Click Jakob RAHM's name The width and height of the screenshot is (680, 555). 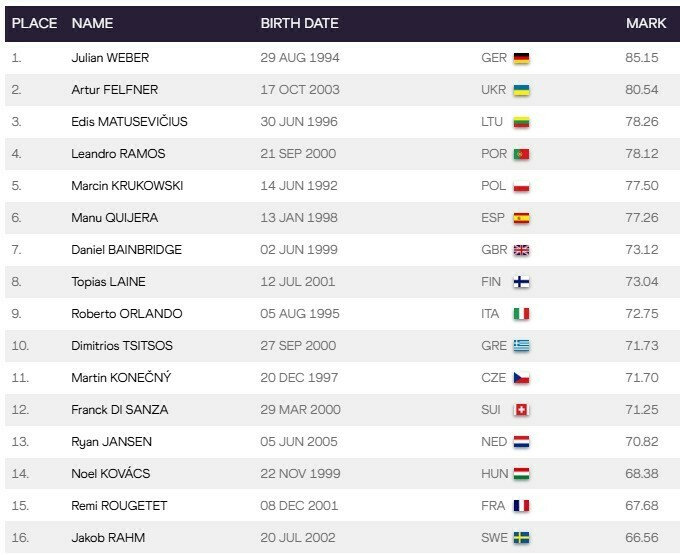click(109, 538)
